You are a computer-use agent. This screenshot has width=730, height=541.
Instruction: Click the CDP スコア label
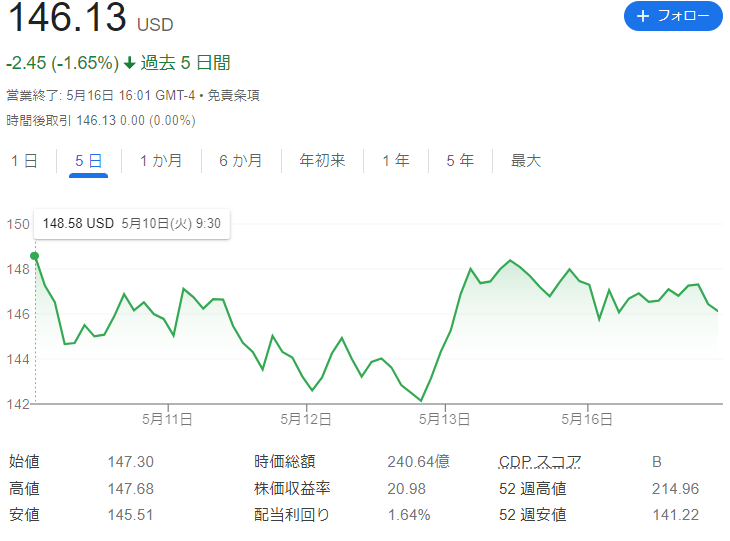coord(540,462)
